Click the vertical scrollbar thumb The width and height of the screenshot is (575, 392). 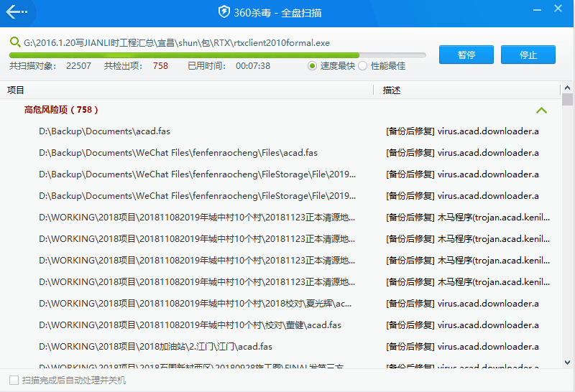(567, 99)
